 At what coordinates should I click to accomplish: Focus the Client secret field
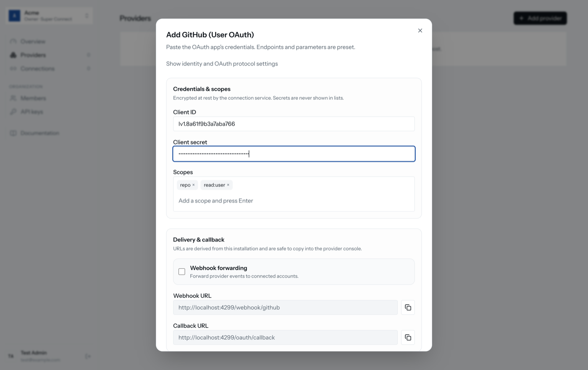(x=294, y=154)
